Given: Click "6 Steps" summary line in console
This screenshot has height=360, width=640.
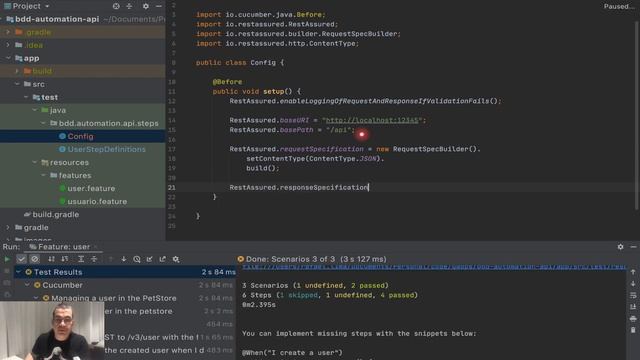Looking at the screenshot, I should (330, 295).
